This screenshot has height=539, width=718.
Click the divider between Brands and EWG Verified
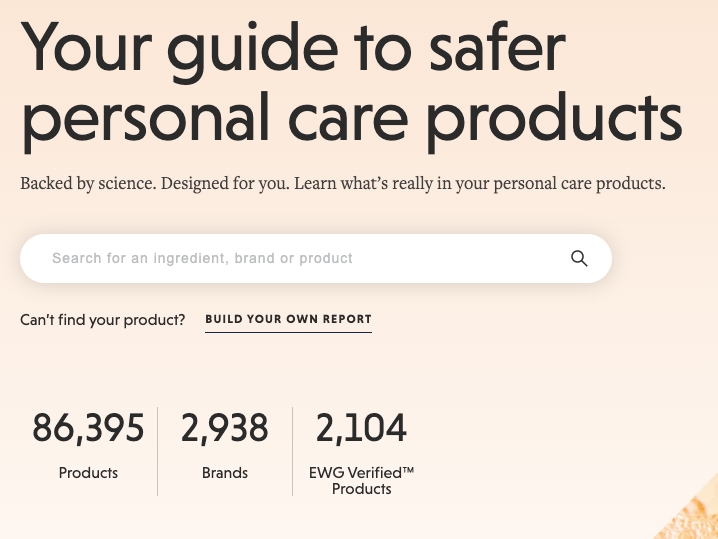pos(293,451)
